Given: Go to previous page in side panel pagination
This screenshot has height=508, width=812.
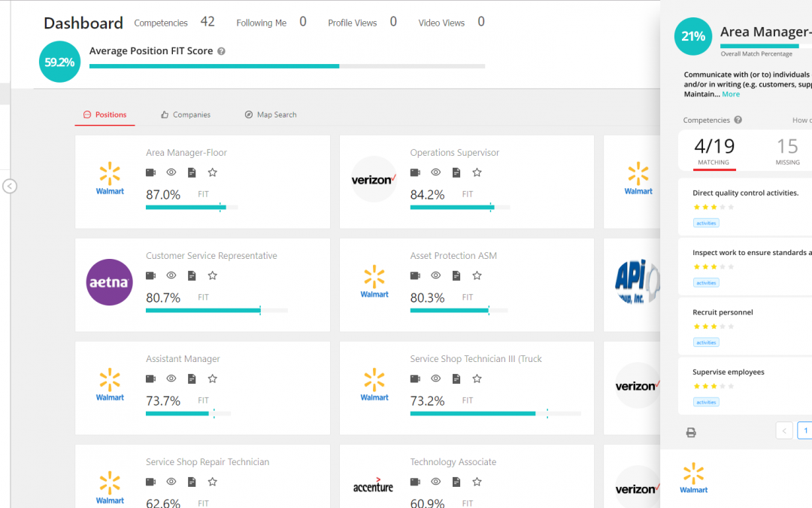Looking at the screenshot, I should [784, 430].
